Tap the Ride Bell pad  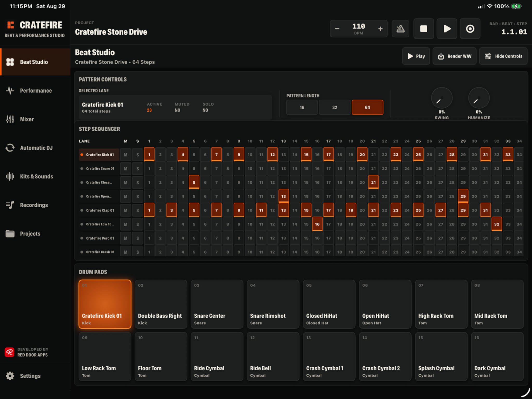(x=273, y=357)
